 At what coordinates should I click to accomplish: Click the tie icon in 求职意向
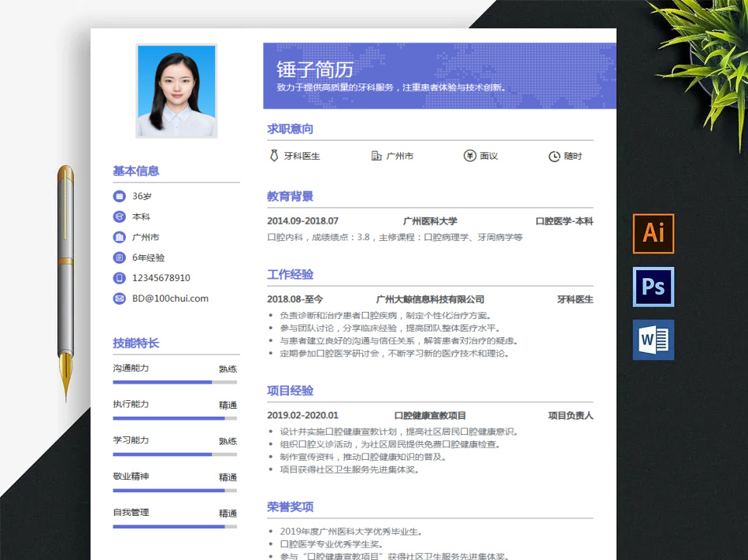(x=274, y=155)
